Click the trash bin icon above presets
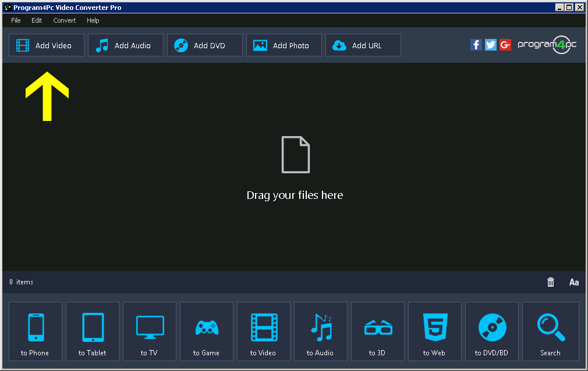 (x=550, y=282)
